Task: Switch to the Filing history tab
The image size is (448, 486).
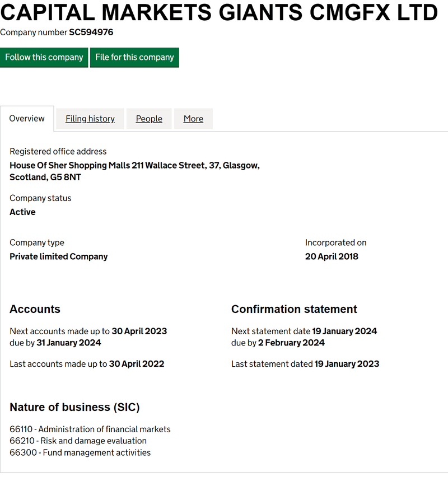Action: (90, 119)
